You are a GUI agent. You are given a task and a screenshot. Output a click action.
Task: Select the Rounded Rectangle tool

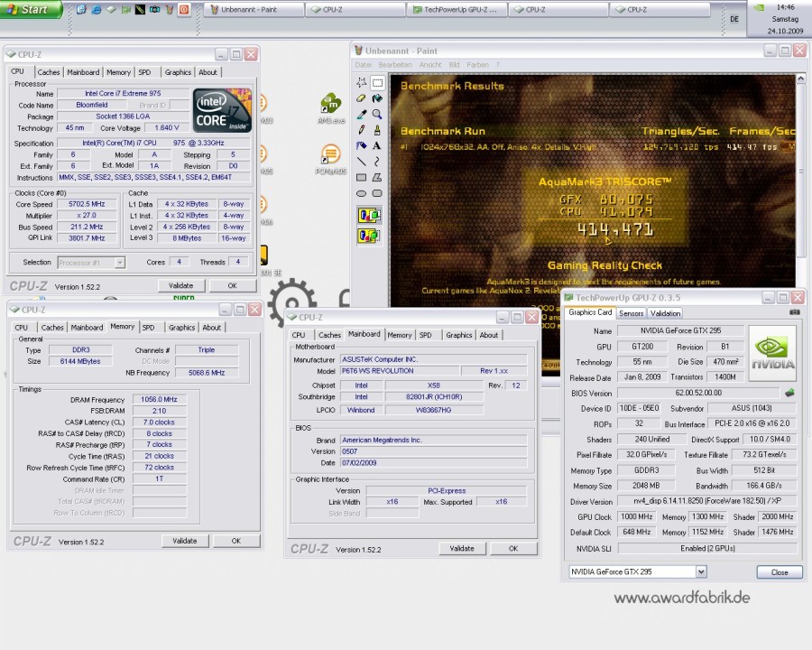(x=377, y=193)
